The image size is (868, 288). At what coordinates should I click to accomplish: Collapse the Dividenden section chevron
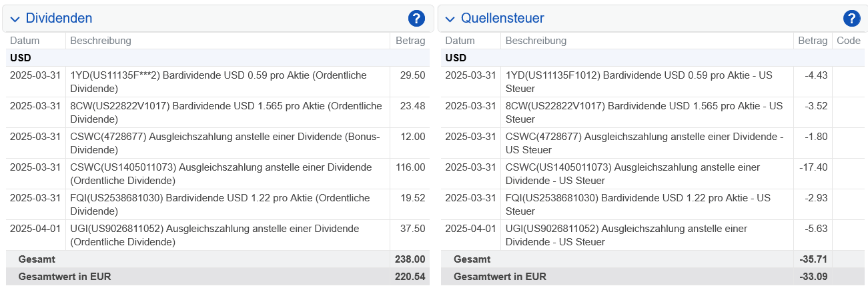[x=15, y=19]
